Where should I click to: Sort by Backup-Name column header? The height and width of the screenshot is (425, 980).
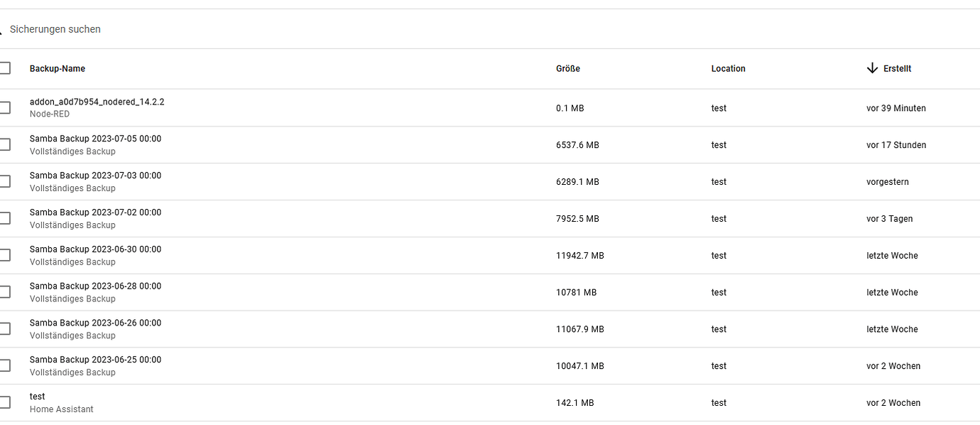coord(58,69)
